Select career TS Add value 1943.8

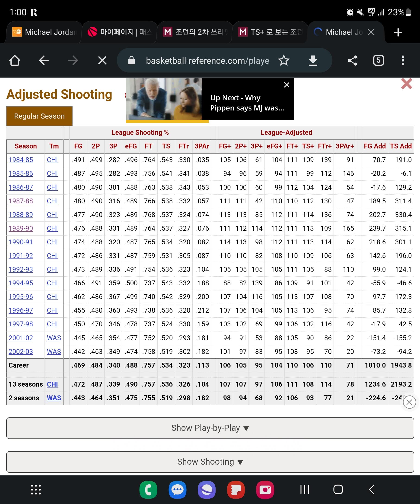[401, 365]
